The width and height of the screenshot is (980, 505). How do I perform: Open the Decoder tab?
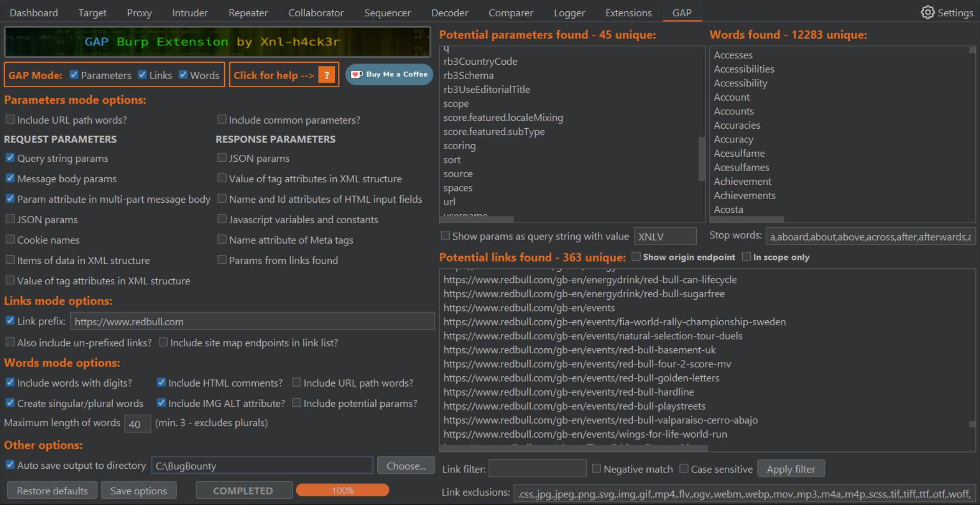[450, 13]
